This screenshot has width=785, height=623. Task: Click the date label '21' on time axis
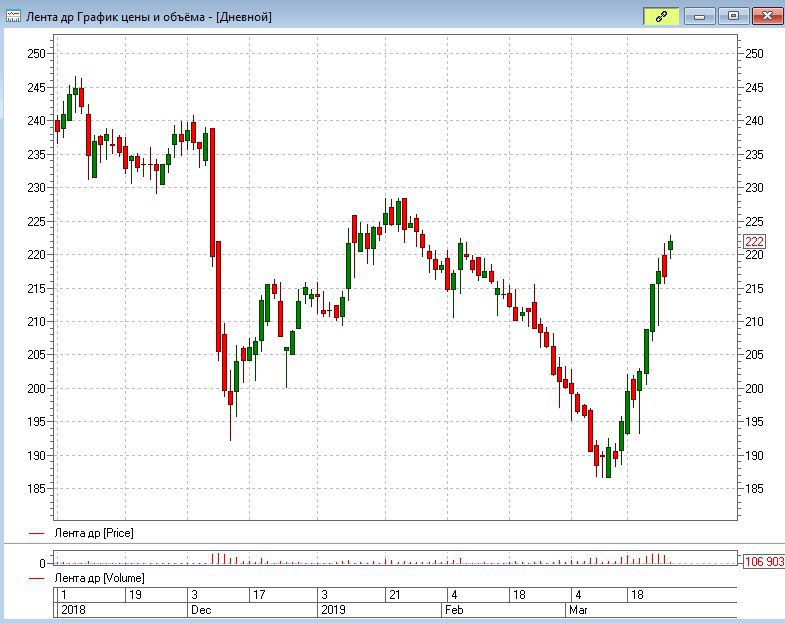click(395, 595)
